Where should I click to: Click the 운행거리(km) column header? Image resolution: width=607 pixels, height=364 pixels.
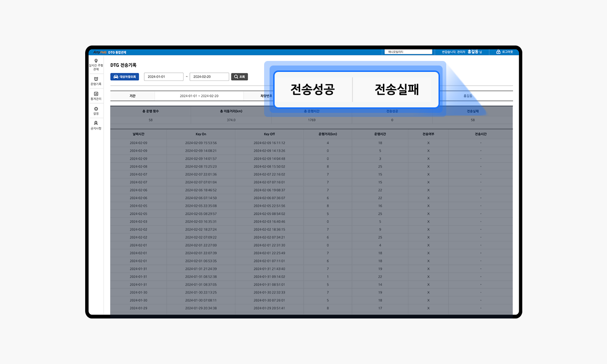(x=328, y=134)
